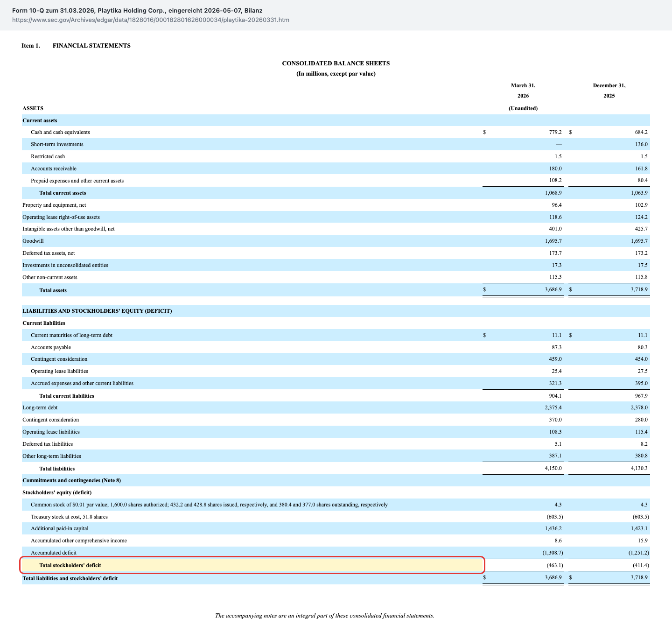Select the 'Total stockholders' deficit' label

70,565
